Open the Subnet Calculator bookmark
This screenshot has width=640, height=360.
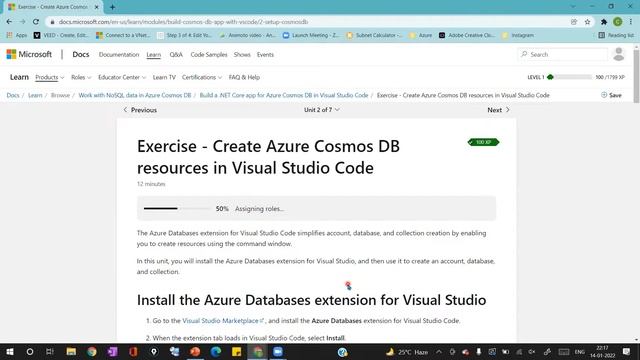374,36
